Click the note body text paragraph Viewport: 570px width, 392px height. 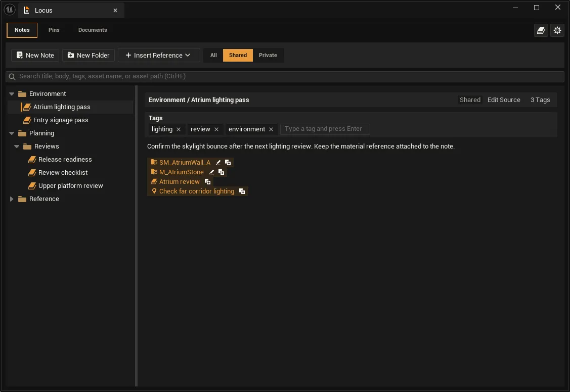coord(300,146)
